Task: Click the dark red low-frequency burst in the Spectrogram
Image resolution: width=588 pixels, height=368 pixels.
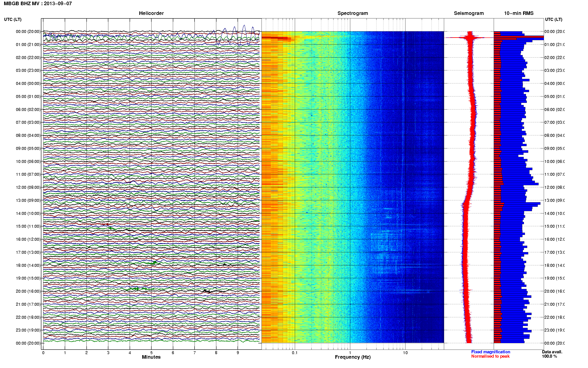Action: [x=276, y=38]
